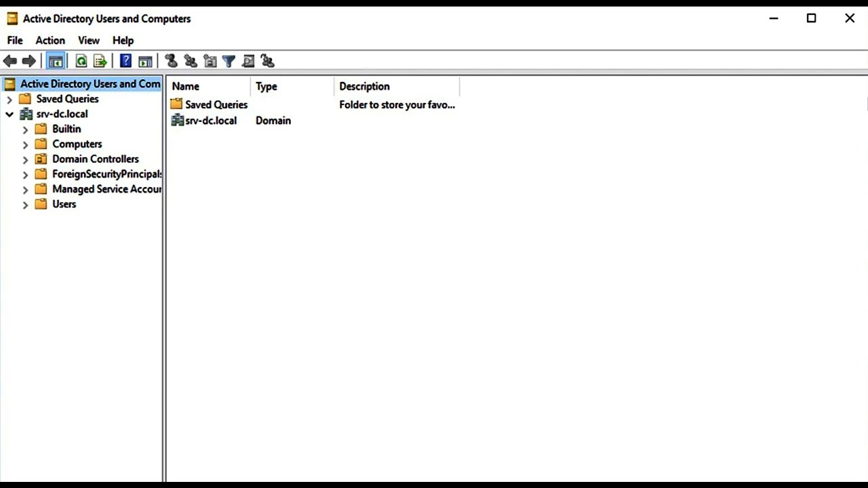Select srv-dc.local in the console tree

pos(62,114)
